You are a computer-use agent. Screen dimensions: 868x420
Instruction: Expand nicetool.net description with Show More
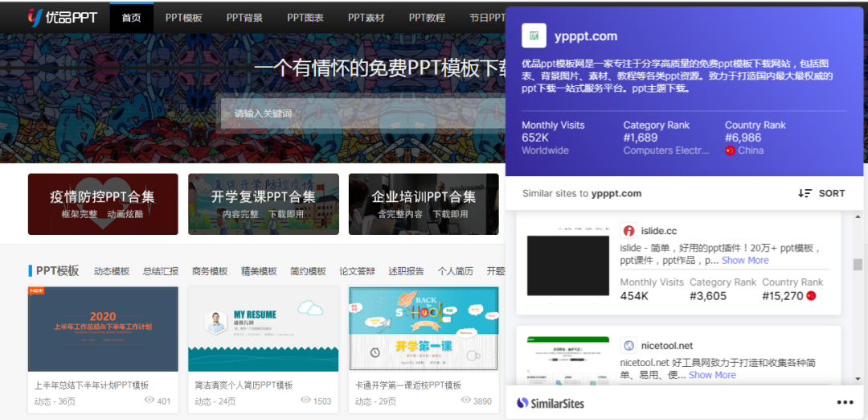click(x=712, y=375)
